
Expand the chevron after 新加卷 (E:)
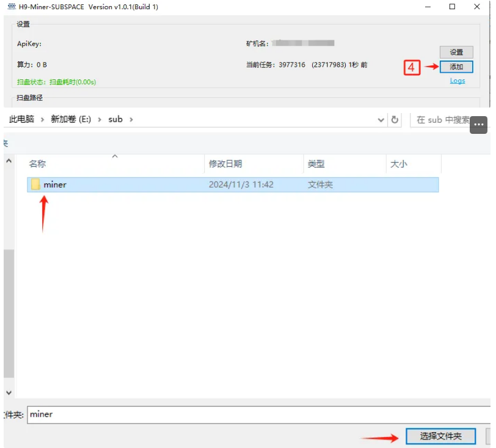pos(100,120)
